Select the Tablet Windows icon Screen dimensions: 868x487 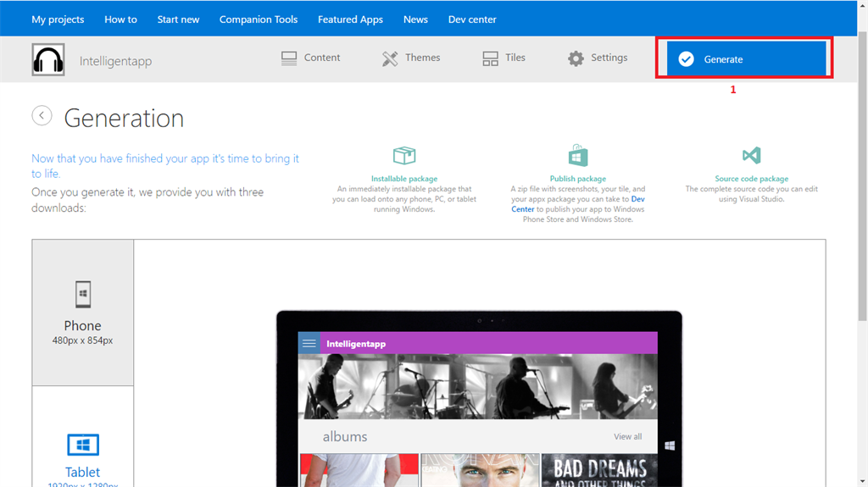(x=83, y=445)
